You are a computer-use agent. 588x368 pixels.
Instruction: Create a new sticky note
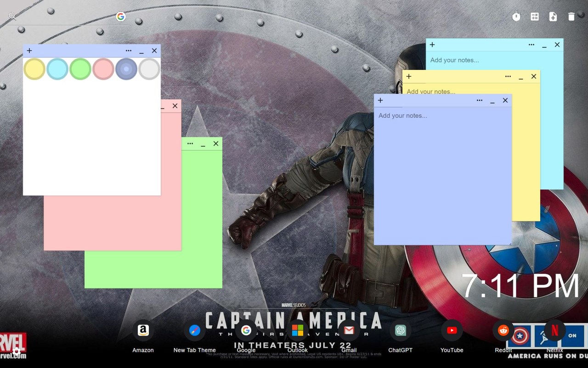553,17
